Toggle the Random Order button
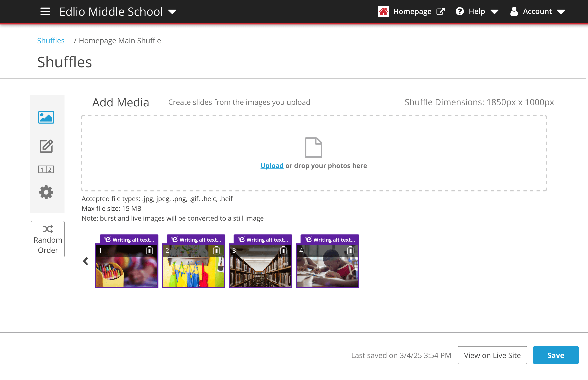The image size is (588, 380). click(x=47, y=239)
